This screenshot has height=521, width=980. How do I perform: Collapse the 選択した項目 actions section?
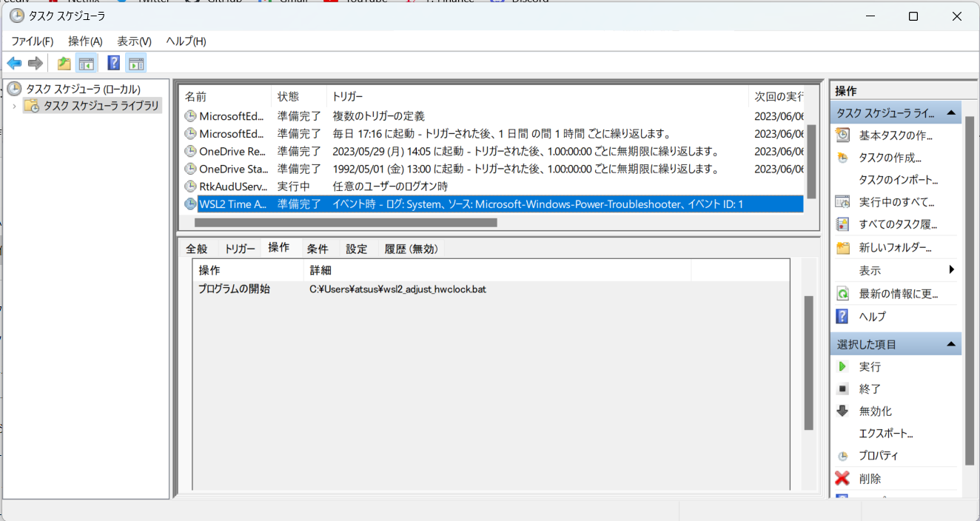click(x=951, y=344)
